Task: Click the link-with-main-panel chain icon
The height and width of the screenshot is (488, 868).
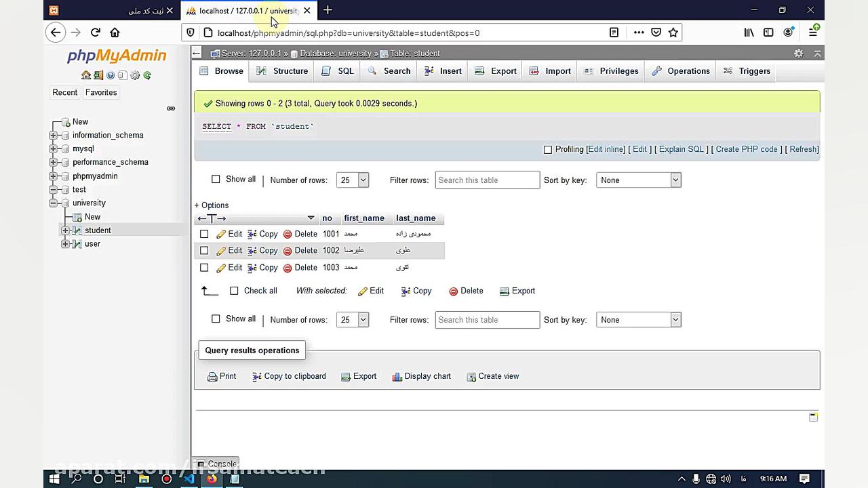Action: pyautogui.click(x=171, y=108)
